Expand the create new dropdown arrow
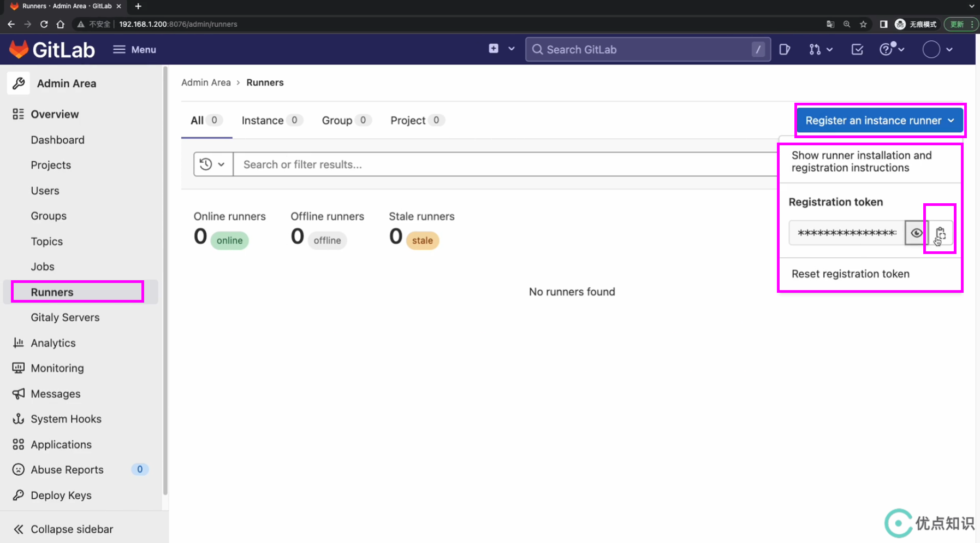Screen dimensions: 980x543 pos(512,49)
